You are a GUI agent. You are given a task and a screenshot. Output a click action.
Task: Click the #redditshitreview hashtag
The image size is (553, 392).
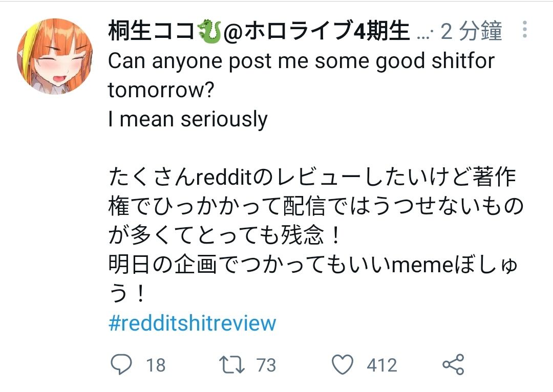pyautogui.click(x=193, y=323)
